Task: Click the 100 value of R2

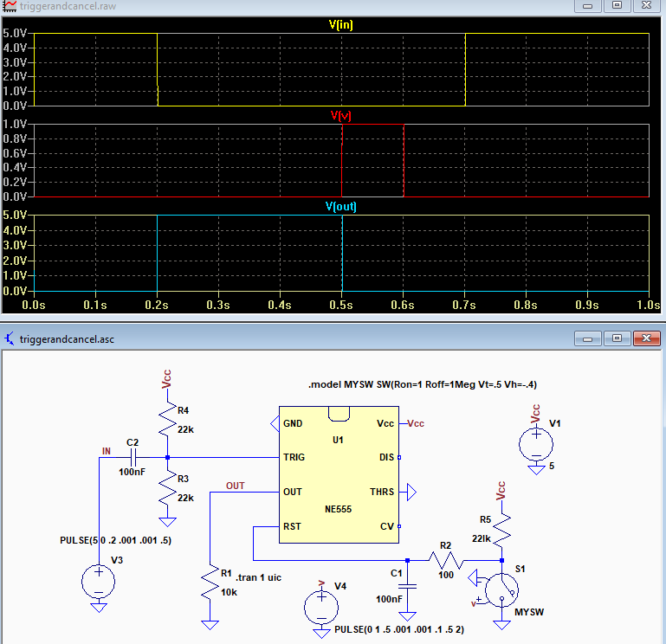Action: [x=446, y=575]
